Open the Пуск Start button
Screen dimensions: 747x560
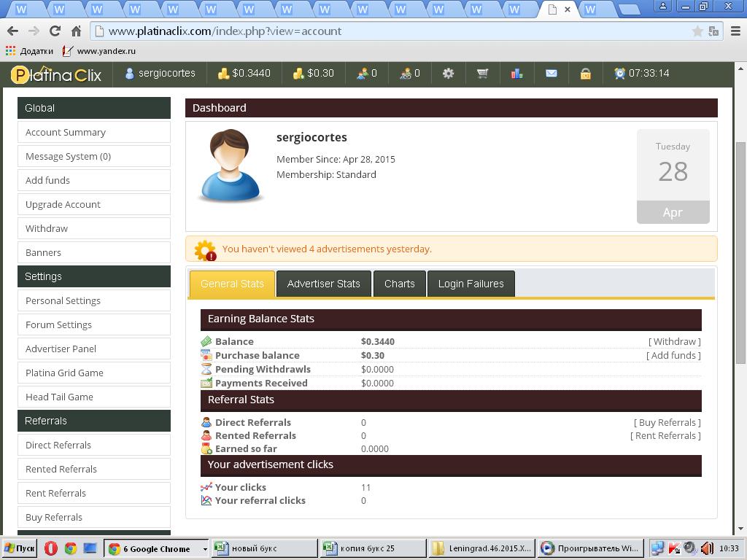[20, 548]
